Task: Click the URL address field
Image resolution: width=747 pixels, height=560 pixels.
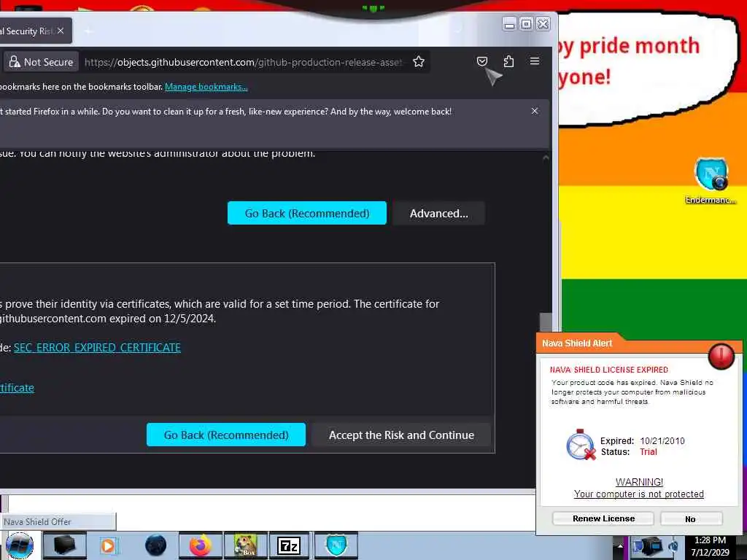Action: pyautogui.click(x=243, y=62)
